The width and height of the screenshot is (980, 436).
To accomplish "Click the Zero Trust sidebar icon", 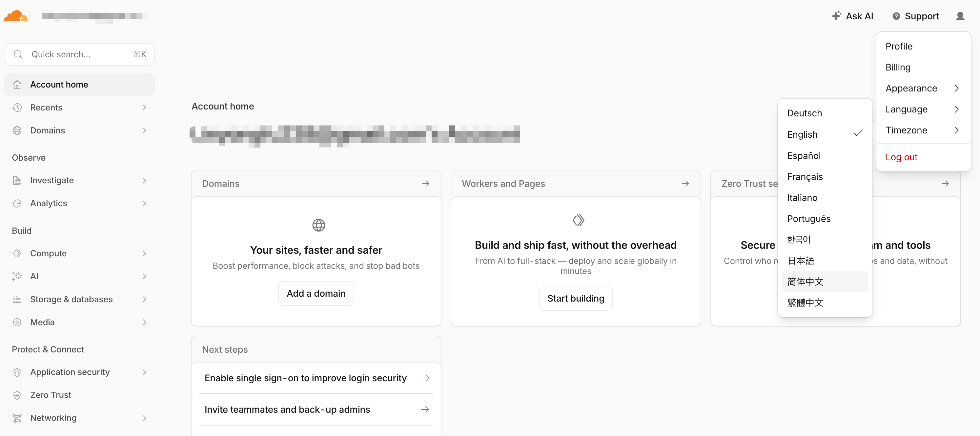I will point(17,395).
